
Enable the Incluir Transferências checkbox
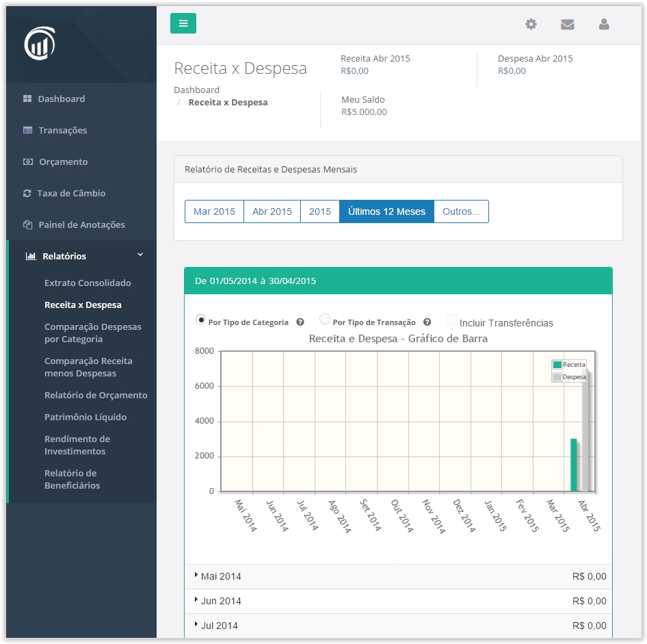451,320
